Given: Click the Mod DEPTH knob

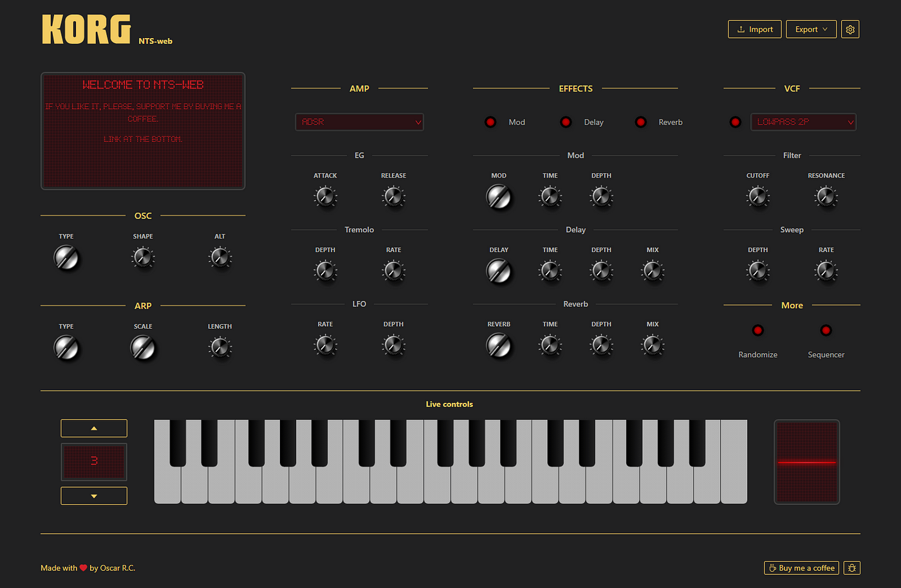Looking at the screenshot, I should tap(602, 196).
